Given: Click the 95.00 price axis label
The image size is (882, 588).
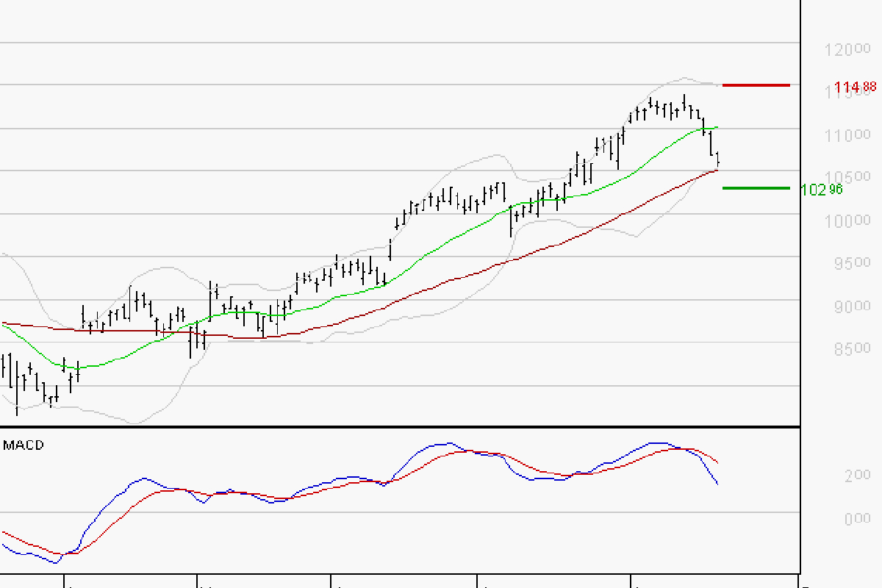Looking at the screenshot, I should click(851, 263).
